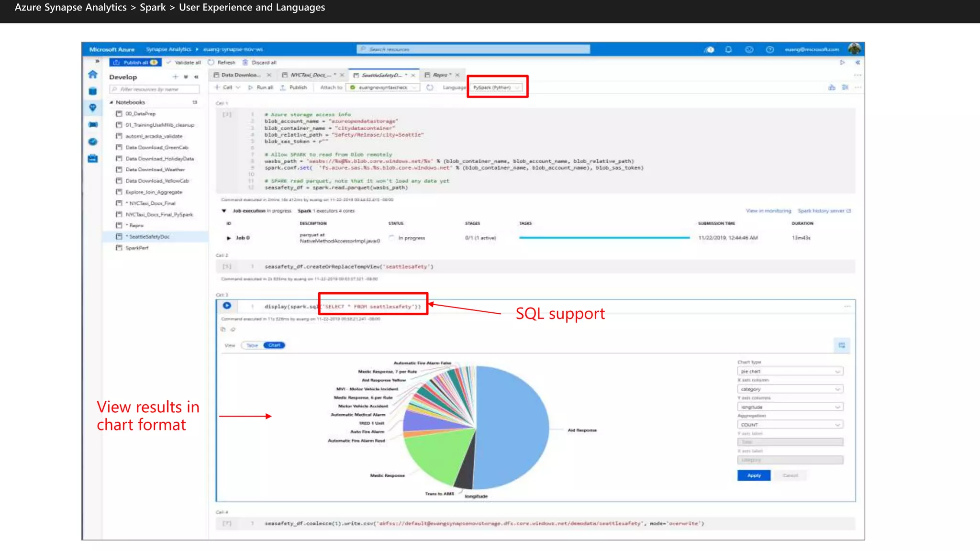Open the notifications bell icon

728,49
